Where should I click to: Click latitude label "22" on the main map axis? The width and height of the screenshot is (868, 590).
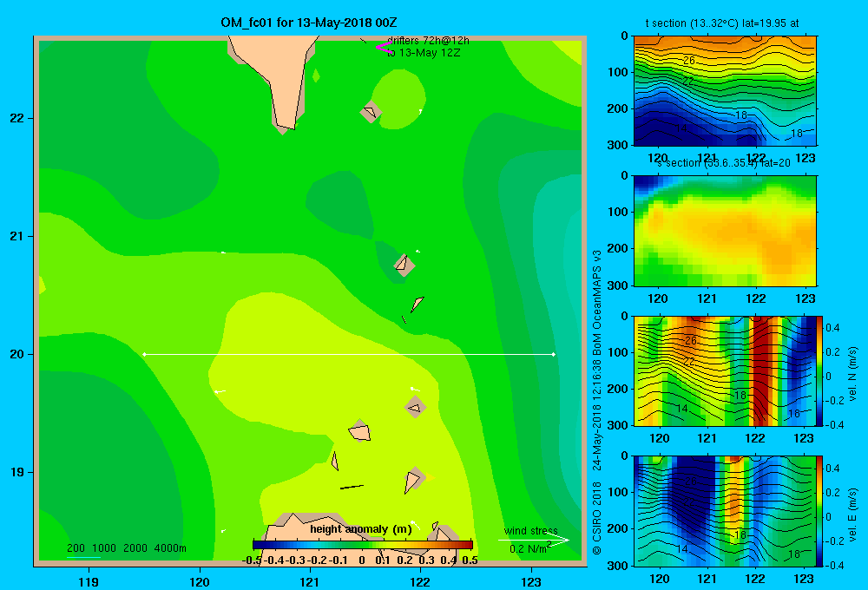coord(17,118)
